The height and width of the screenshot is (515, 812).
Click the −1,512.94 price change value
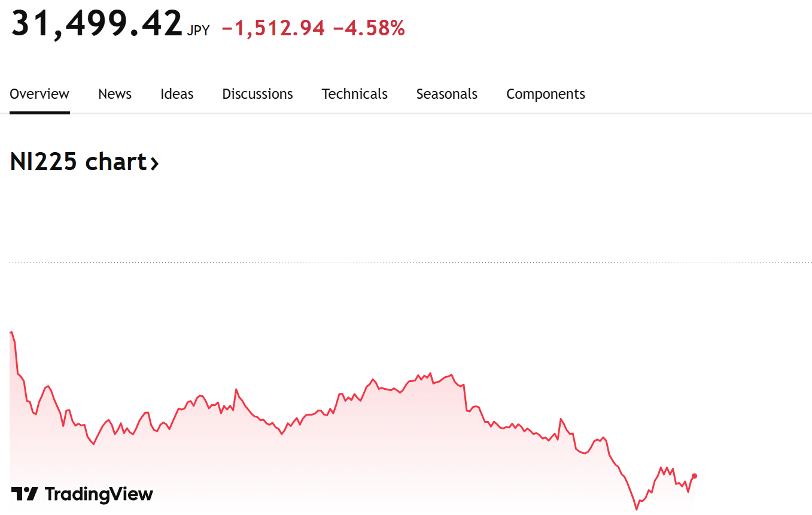pos(273,28)
